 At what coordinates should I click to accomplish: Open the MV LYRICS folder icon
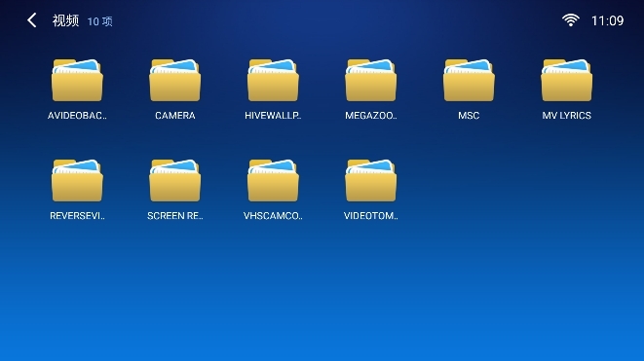coord(567,81)
